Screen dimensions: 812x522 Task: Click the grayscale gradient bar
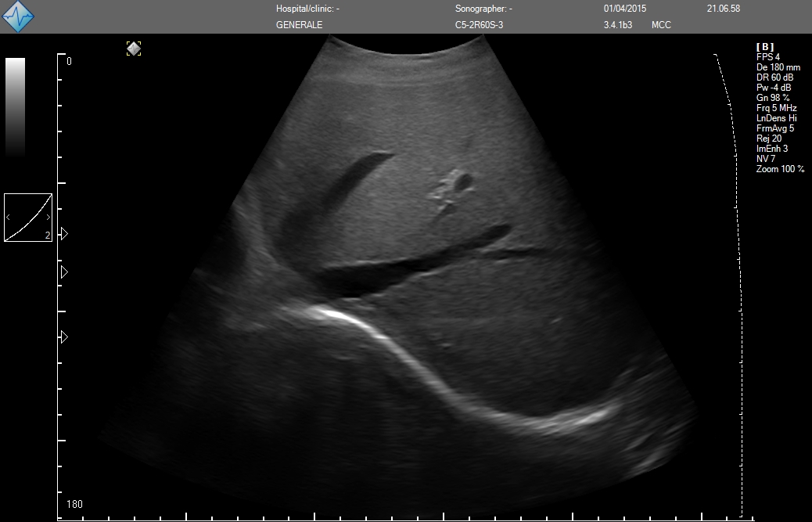coord(15,106)
